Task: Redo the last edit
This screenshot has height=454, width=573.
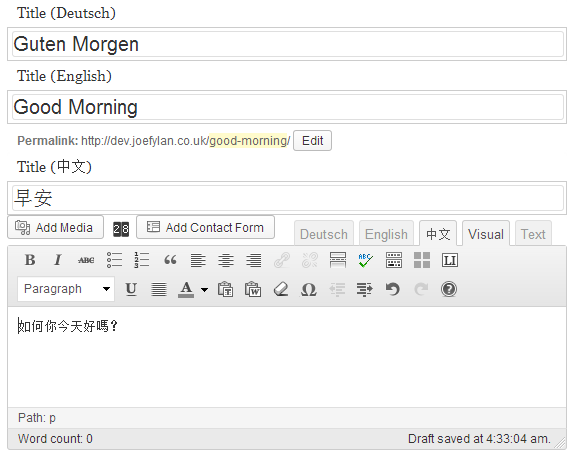Action: pyautogui.click(x=421, y=290)
